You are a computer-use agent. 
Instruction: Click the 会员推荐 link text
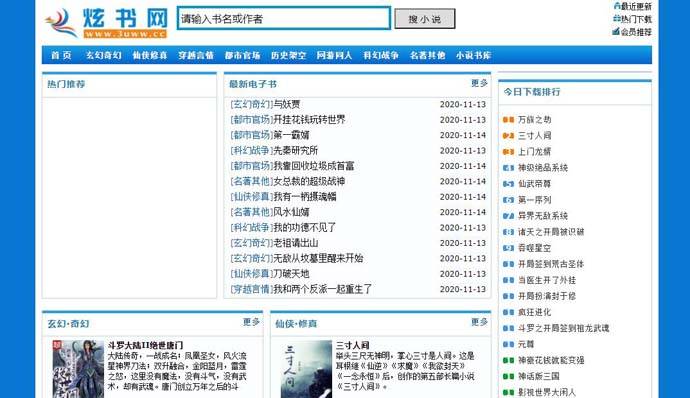tap(636, 32)
